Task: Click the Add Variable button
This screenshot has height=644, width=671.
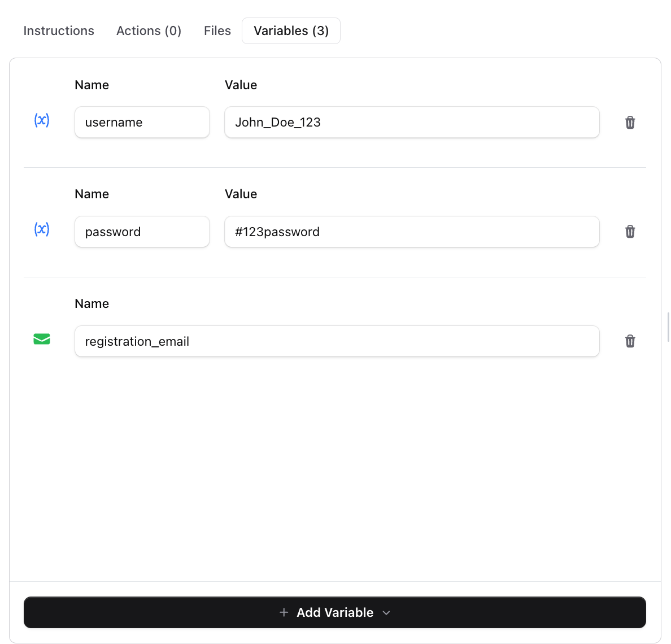Action: click(x=334, y=612)
